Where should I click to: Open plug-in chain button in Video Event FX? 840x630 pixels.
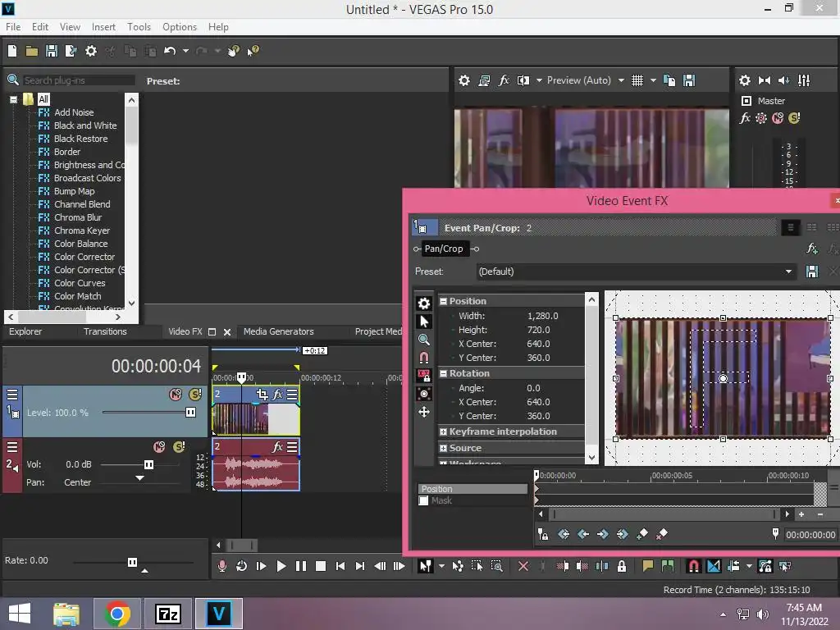(x=812, y=249)
